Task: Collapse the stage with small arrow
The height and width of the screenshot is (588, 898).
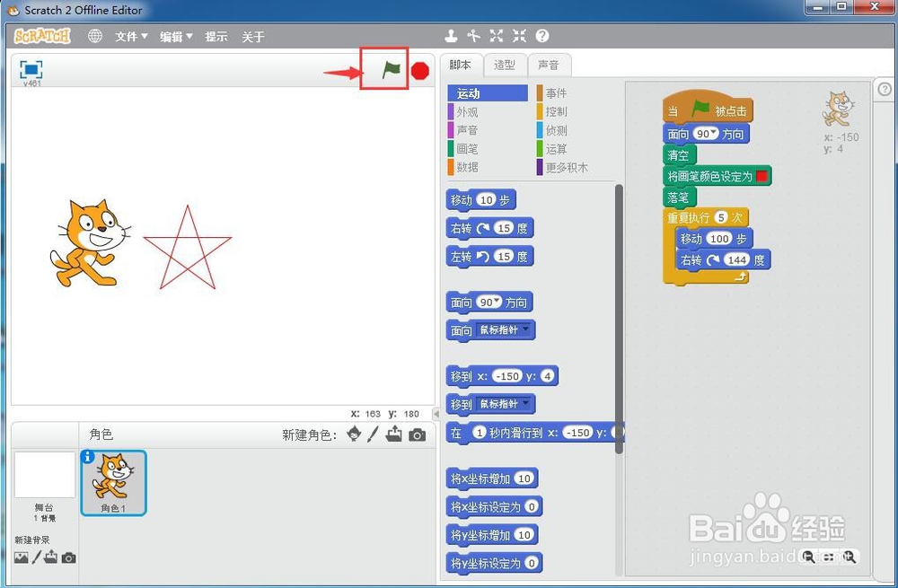Action: coord(436,413)
